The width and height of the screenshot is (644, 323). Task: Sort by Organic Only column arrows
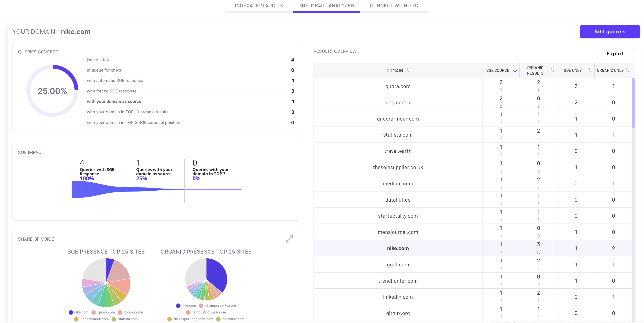point(628,70)
